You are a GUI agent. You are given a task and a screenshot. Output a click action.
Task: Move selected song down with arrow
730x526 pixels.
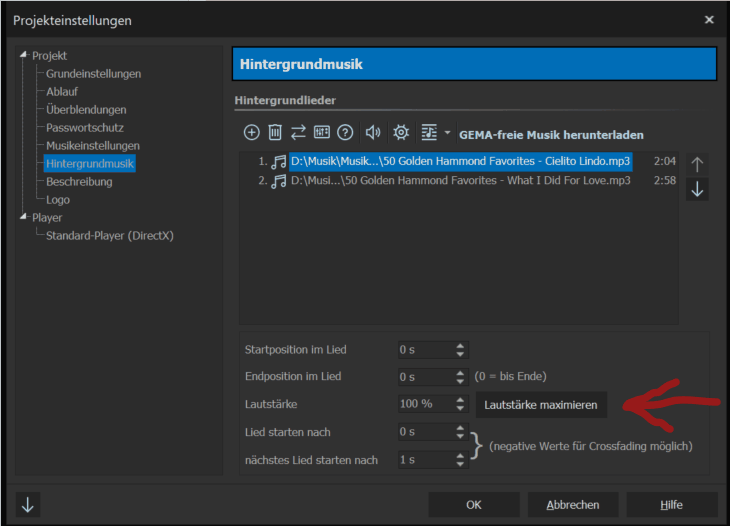point(698,189)
